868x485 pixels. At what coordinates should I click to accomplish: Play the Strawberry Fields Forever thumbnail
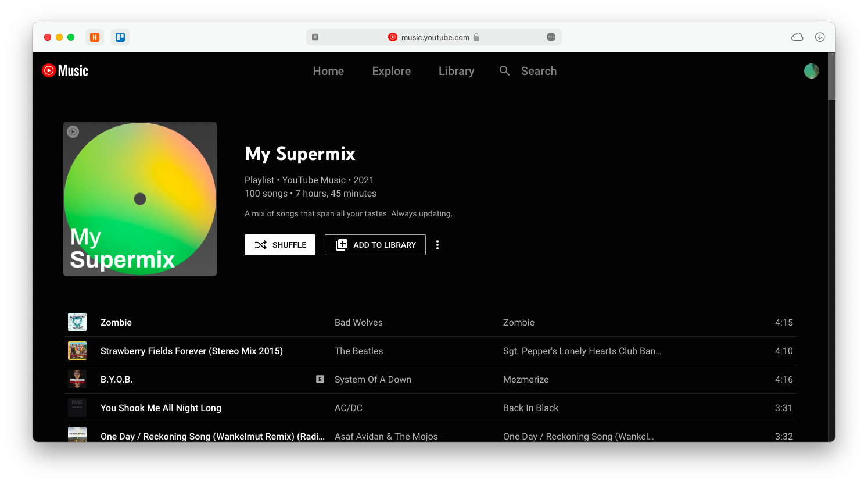(x=77, y=351)
